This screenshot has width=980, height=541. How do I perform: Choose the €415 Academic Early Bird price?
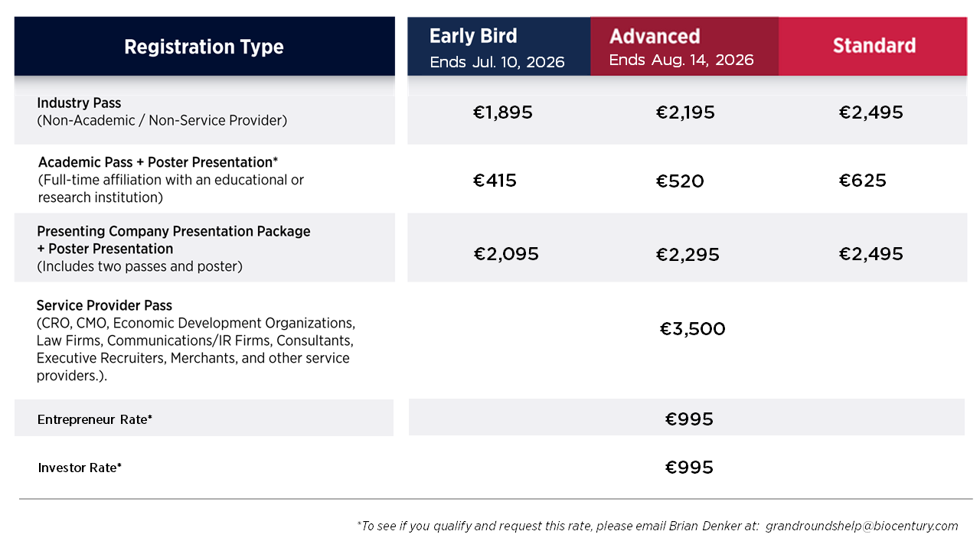(495, 181)
